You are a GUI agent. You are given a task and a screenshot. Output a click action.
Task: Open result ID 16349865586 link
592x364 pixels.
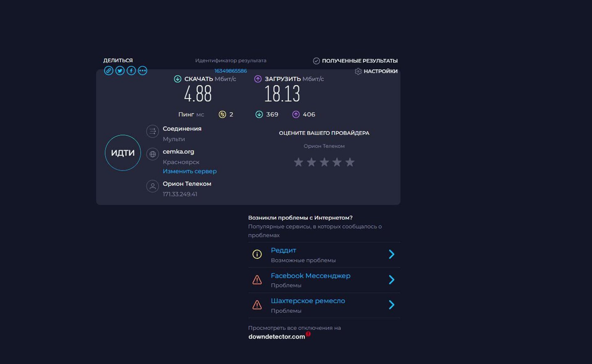point(231,71)
